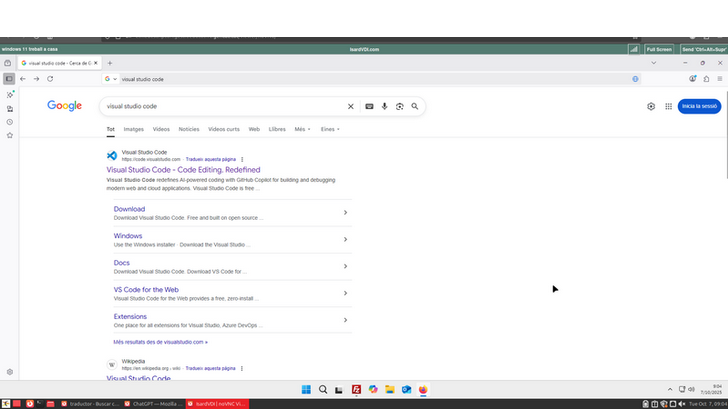Open Google Lens image search

399,106
